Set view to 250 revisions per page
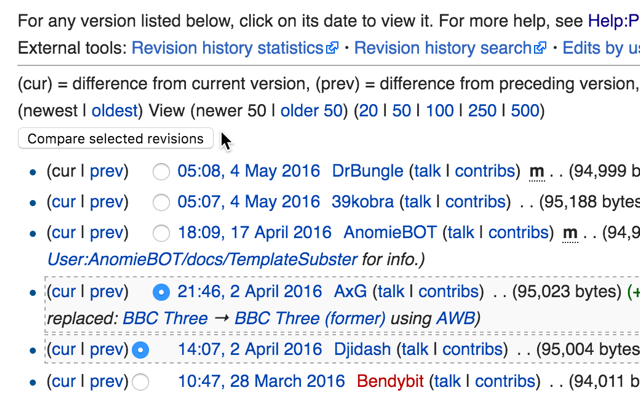 click(x=482, y=110)
